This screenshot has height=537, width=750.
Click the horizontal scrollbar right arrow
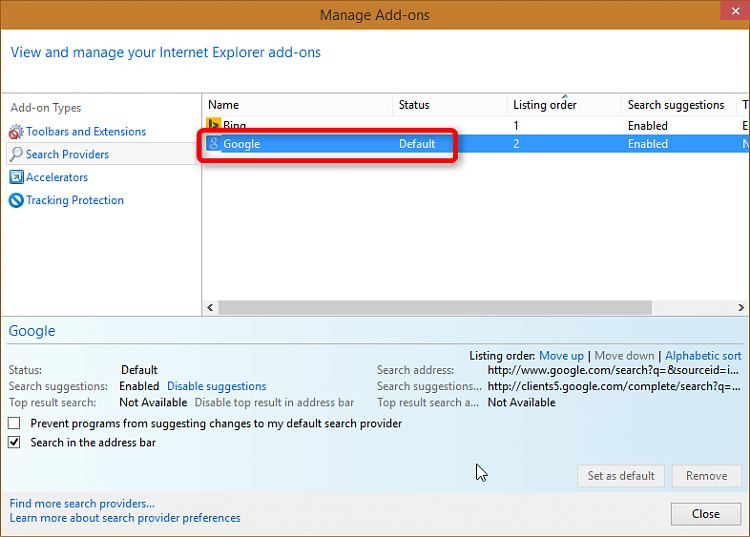(740, 307)
